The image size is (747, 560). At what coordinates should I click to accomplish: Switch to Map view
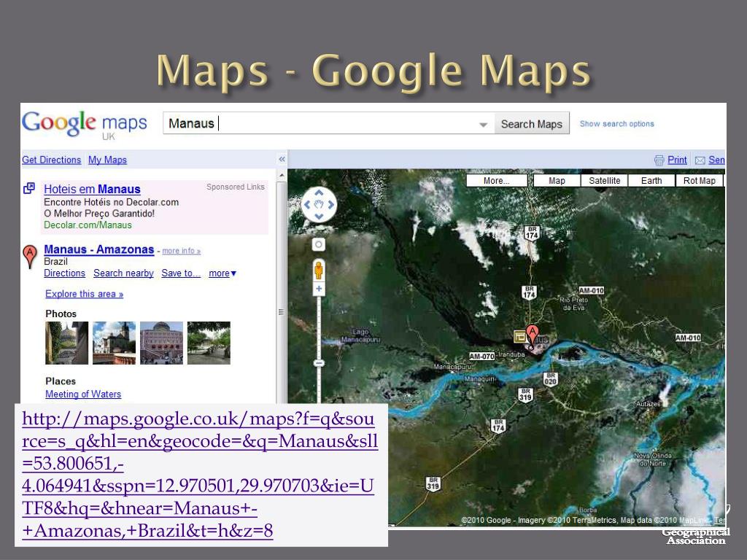click(x=557, y=181)
